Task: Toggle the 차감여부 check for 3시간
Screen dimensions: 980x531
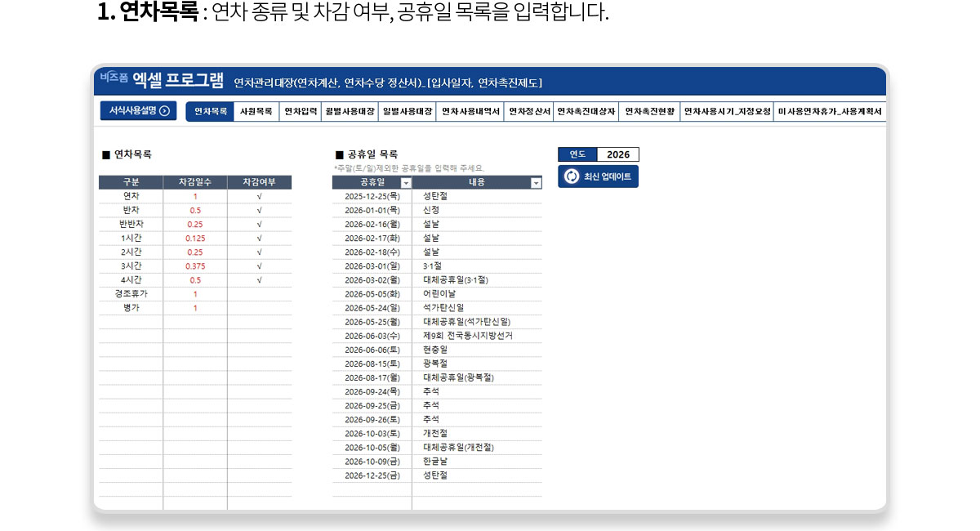Action: pos(259,266)
